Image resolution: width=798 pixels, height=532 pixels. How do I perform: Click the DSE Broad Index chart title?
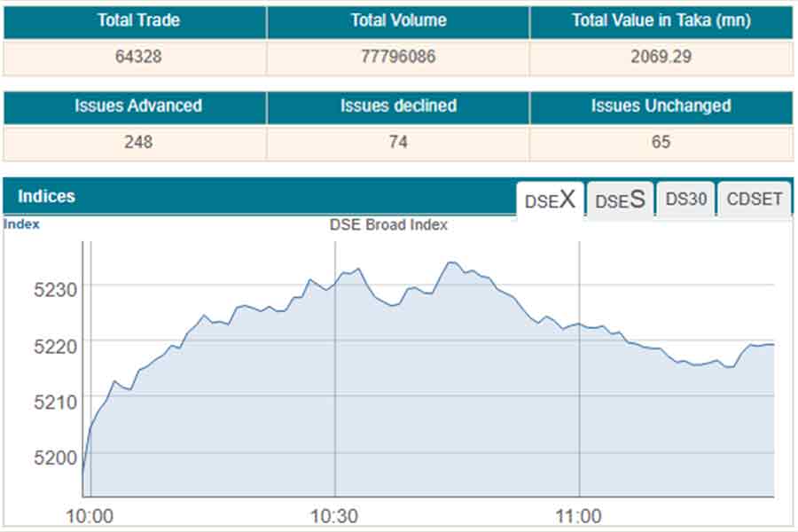click(x=388, y=225)
